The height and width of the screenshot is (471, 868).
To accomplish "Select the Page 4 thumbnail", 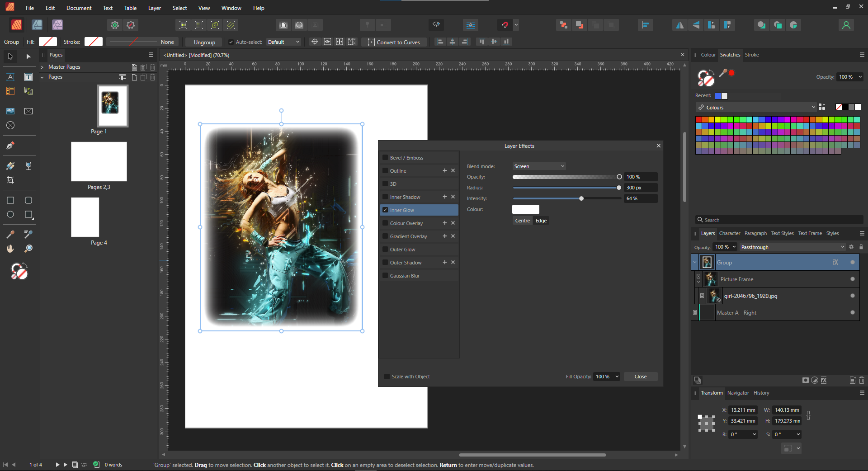I will click(85, 217).
